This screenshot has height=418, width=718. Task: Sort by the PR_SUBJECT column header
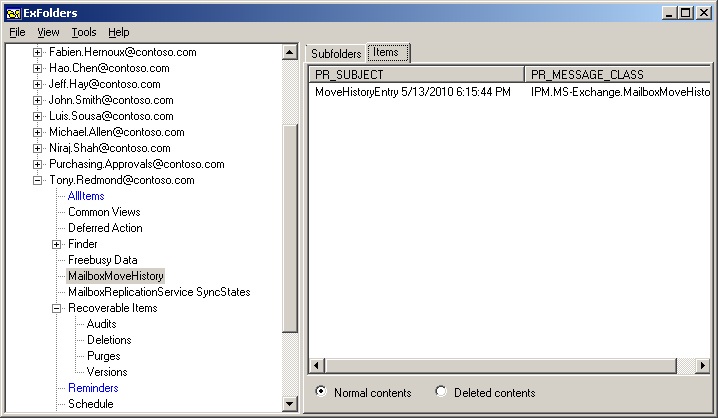point(415,75)
